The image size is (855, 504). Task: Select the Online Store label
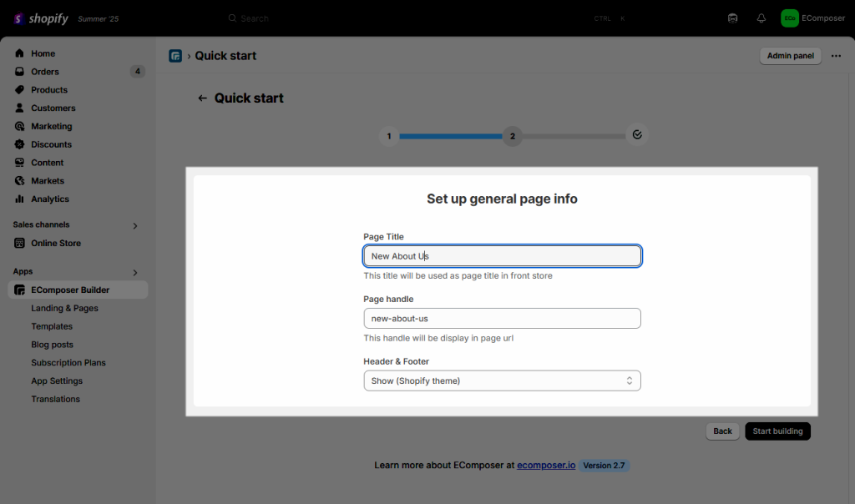point(56,243)
